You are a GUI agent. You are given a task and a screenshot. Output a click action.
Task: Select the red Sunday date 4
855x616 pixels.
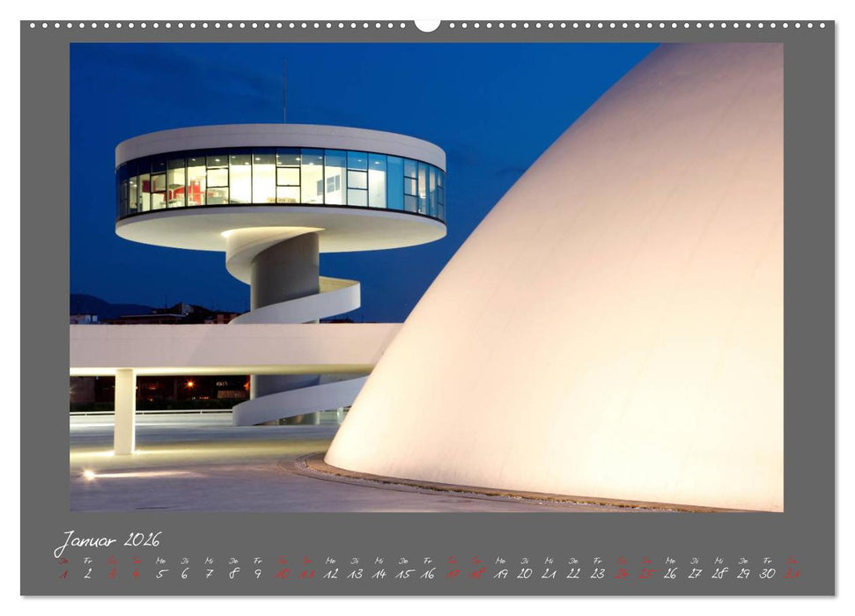136,574
